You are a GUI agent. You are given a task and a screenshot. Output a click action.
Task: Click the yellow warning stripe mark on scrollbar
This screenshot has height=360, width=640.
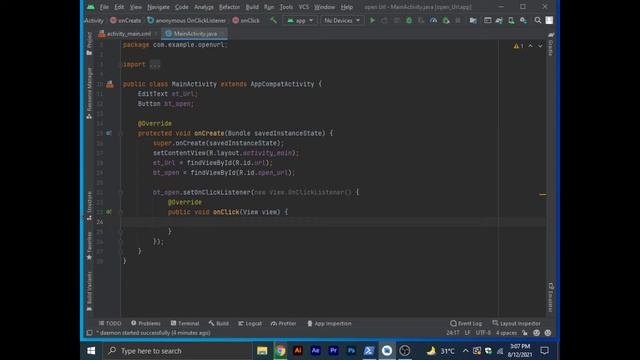point(542,195)
